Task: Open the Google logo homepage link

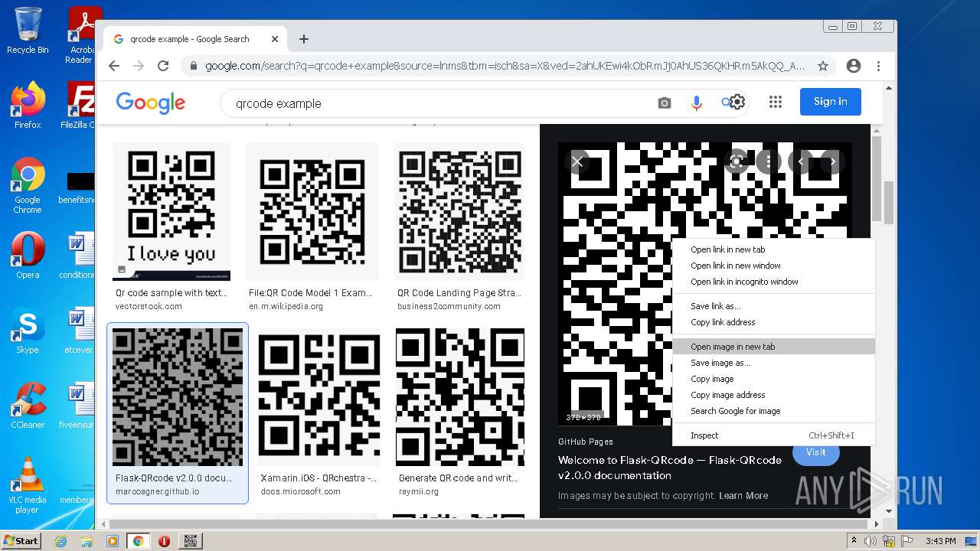Action: point(151,103)
